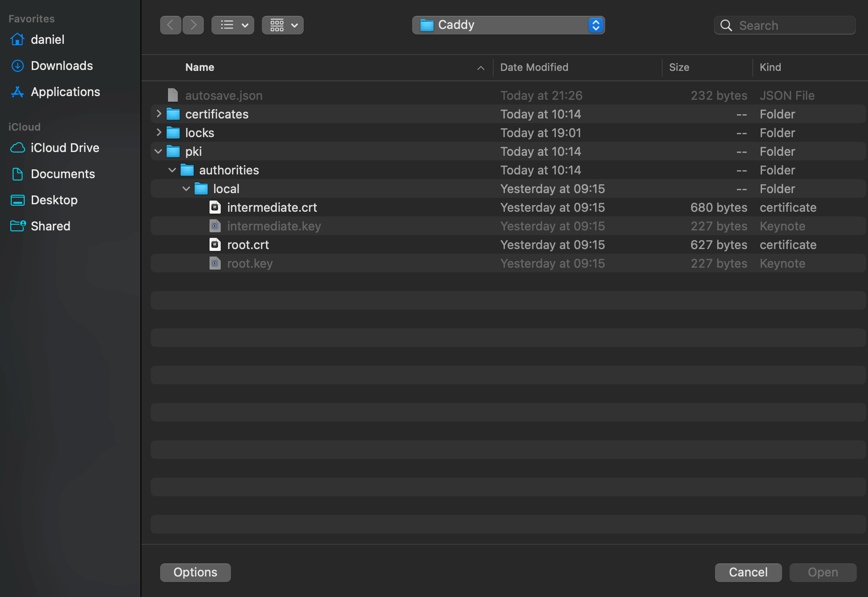Expand the certificates folder
This screenshot has width=868, height=597.
[x=159, y=114]
